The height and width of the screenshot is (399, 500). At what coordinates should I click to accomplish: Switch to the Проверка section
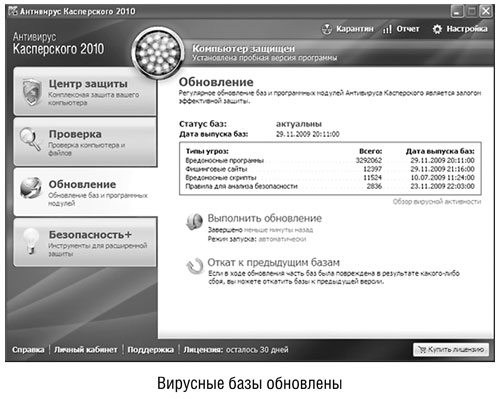tap(85, 142)
